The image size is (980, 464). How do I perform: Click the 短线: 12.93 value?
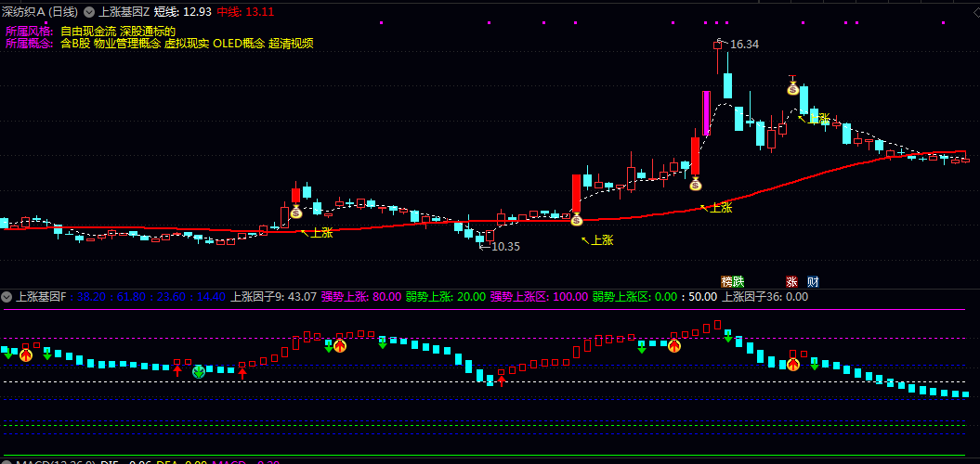click(x=182, y=12)
